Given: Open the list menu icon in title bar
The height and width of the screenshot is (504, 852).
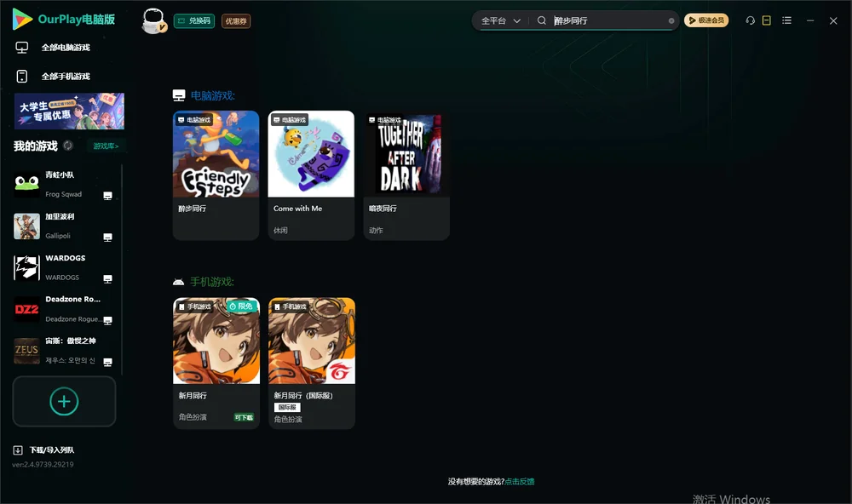Looking at the screenshot, I should [x=786, y=20].
